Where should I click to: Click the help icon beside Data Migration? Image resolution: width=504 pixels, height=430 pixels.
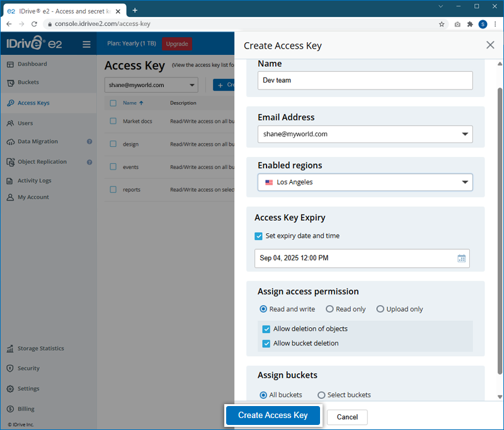pos(89,142)
